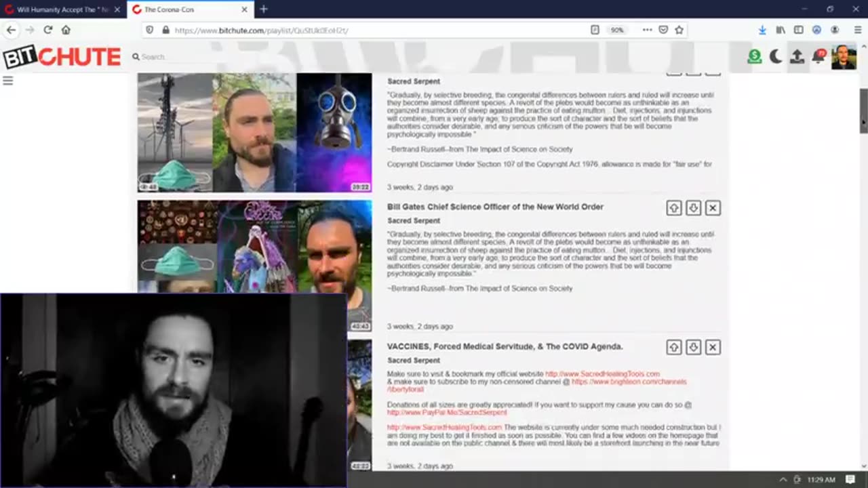Open BitChute notifications bell

(819, 56)
